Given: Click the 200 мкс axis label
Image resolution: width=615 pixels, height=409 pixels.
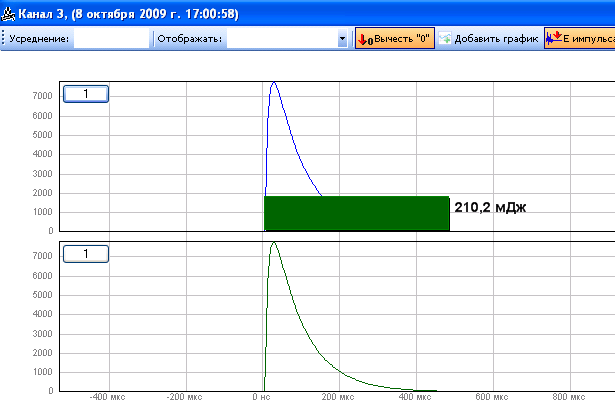Looking at the screenshot, I should click(338, 397).
